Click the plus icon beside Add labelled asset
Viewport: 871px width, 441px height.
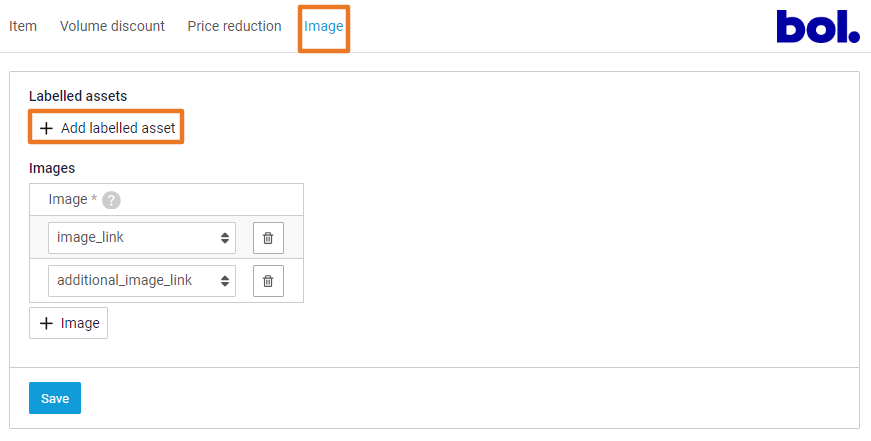pyautogui.click(x=46, y=128)
